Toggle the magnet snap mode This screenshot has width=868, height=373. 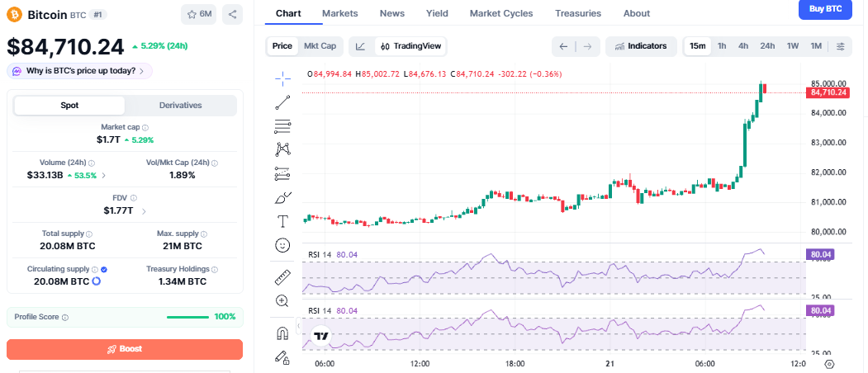pos(282,333)
